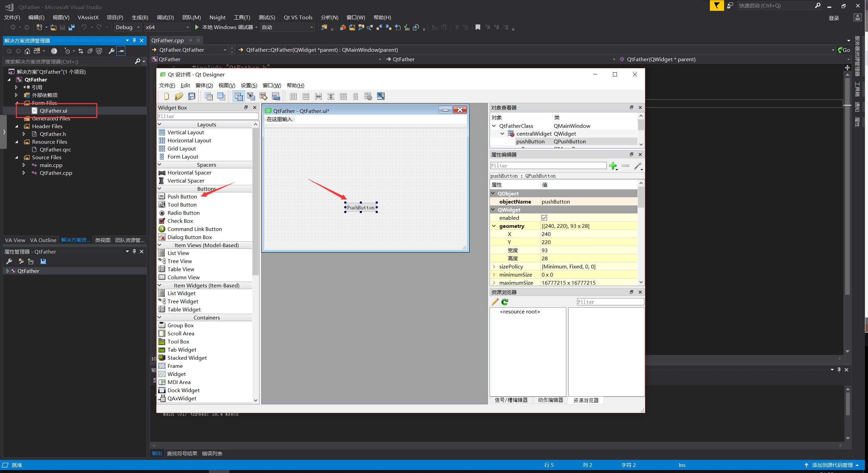This screenshot has width=868, height=473.
Task: Save the form with the floppy icon
Action: coord(192,97)
